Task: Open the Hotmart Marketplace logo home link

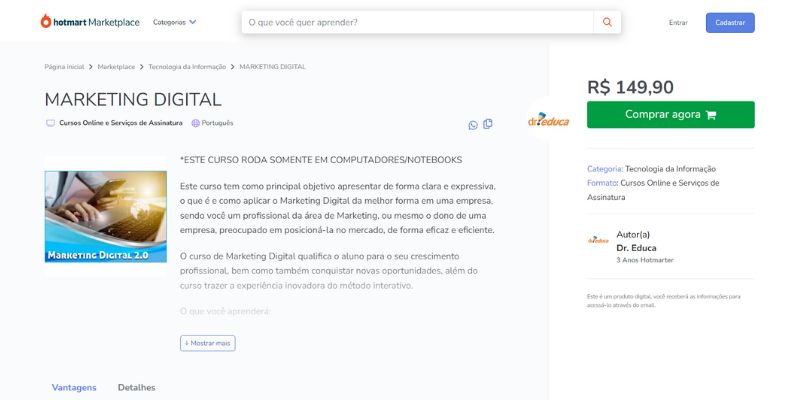Action: tap(90, 22)
